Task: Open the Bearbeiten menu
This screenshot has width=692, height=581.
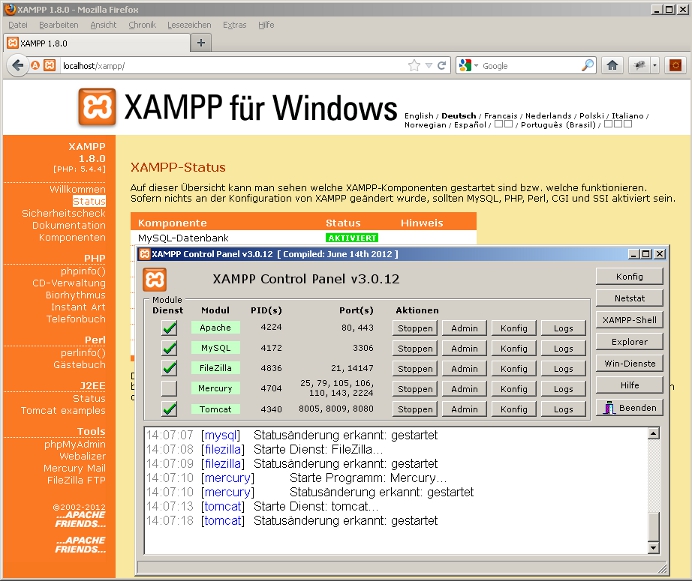Action: tap(59, 25)
